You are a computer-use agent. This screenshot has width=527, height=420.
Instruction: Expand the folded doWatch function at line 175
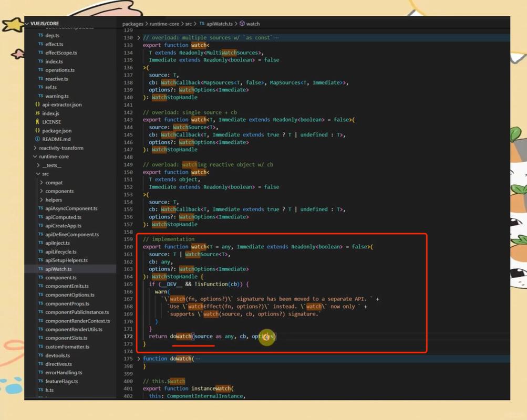tap(139, 359)
